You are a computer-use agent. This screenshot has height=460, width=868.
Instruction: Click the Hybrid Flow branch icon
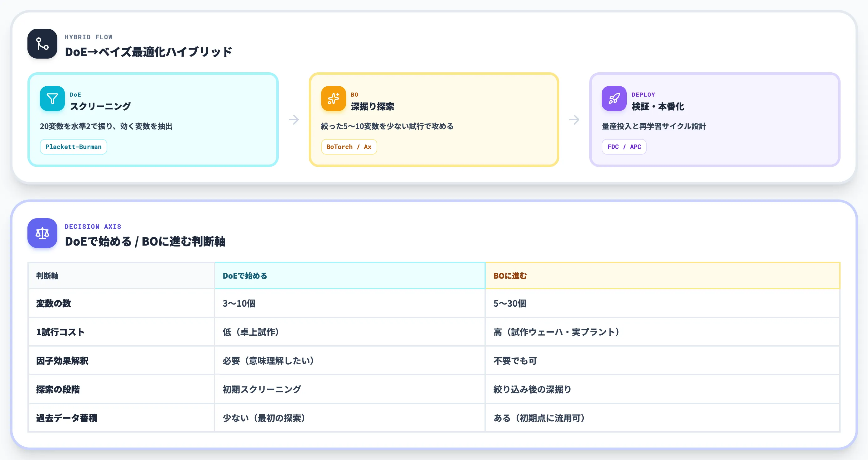click(42, 44)
